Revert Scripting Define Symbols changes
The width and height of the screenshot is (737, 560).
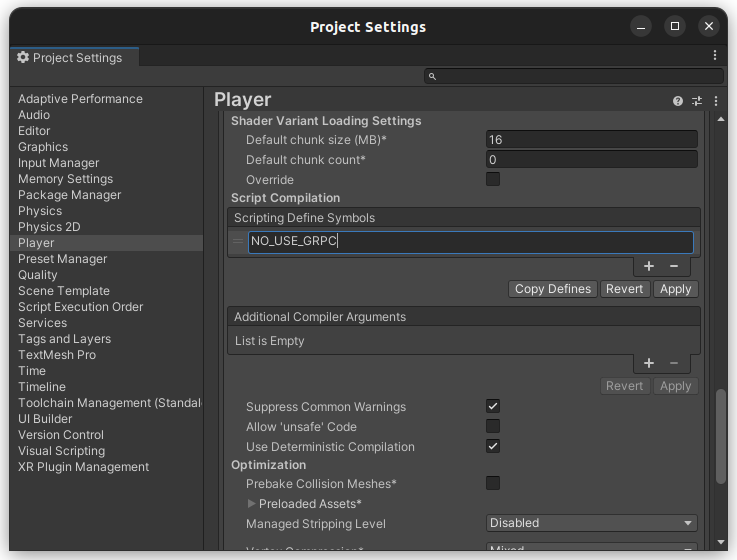[624, 289]
